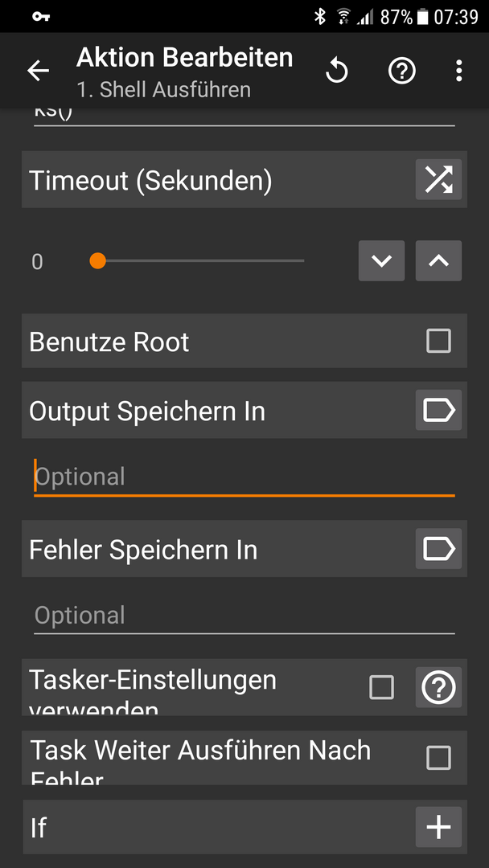Viewport: 489px width, 868px height.
Task: Tap variable tag icon for Fehler Speichern In
Action: click(x=438, y=549)
